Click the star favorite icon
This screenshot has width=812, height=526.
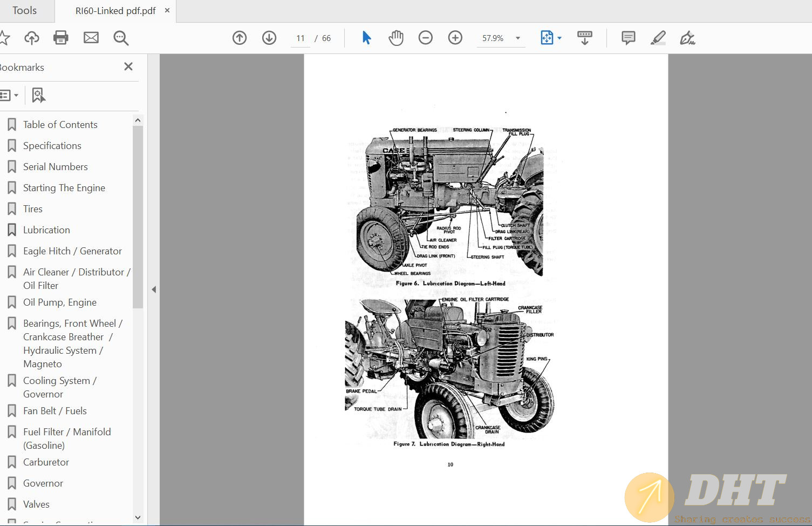[3, 38]
